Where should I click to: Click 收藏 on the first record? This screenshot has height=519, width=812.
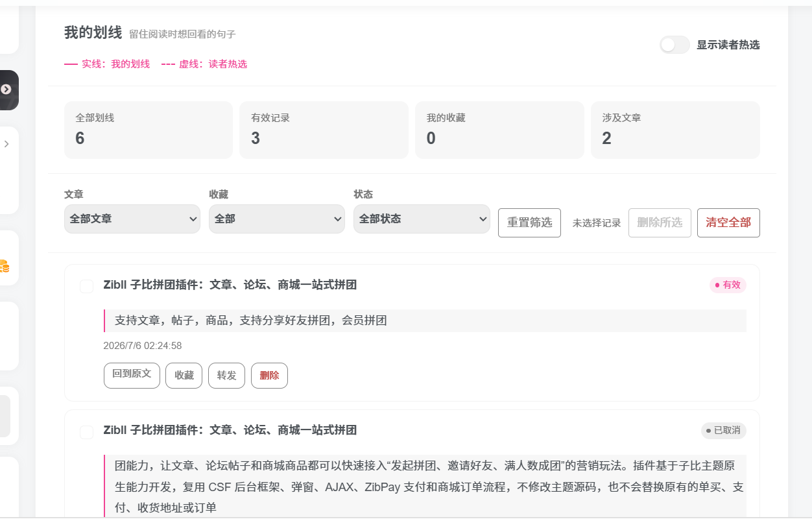point(184,376)
